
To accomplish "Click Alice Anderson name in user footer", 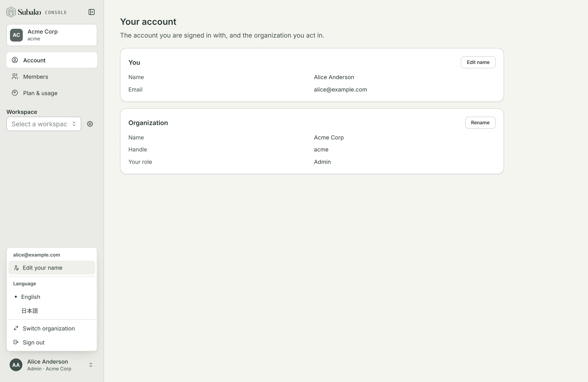I will [47, 361].
